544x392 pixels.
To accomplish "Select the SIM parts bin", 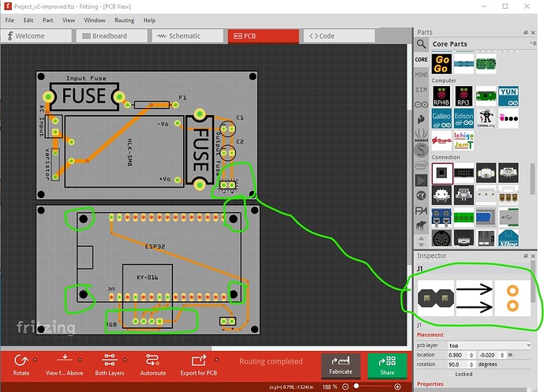I will 421,90.
